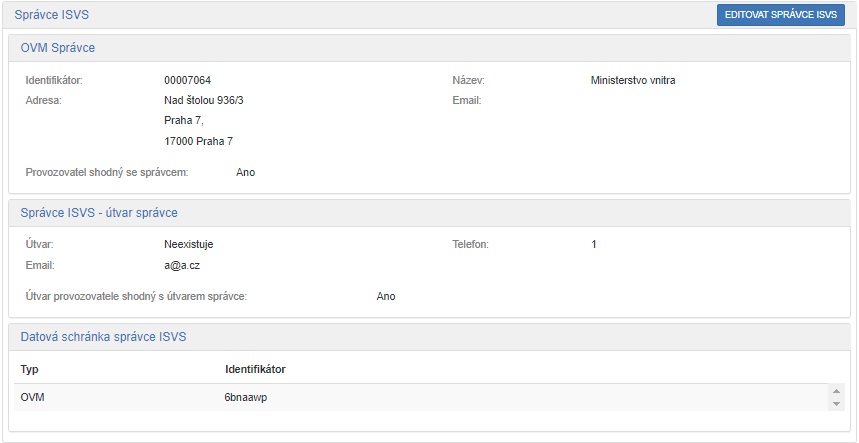
Task: Click the 17000 Praha 7 address line
Action: coord(198,141)
